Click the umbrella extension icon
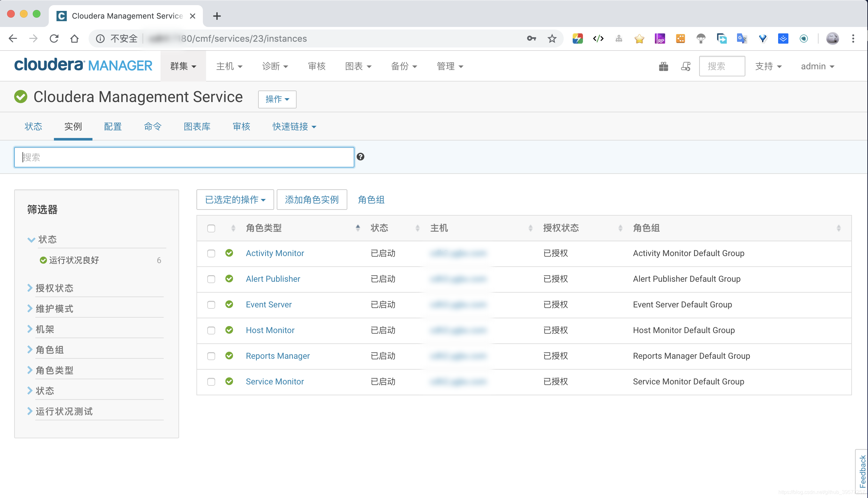The height and width of the screenshot is (498, 868). coord(701,39)
